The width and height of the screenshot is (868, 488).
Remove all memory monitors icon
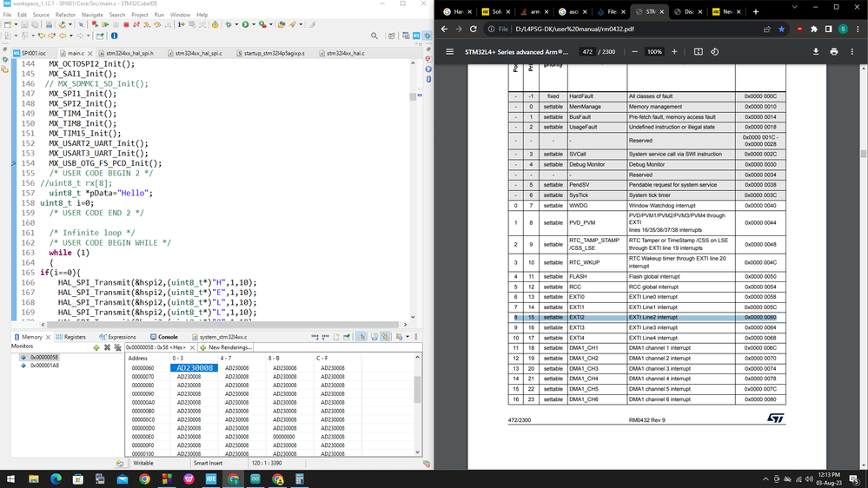tap(117, 347)
